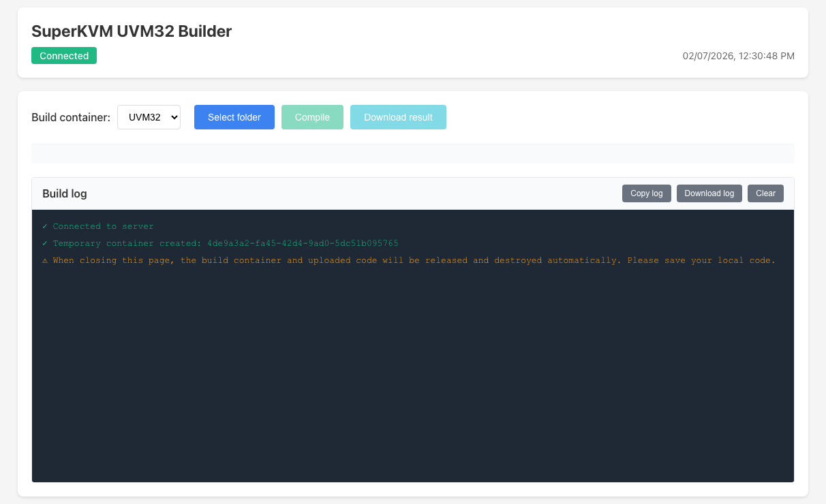The width and height of the screenshot is (826, 504).
Task: Click the Download result button
Action: 398,117
